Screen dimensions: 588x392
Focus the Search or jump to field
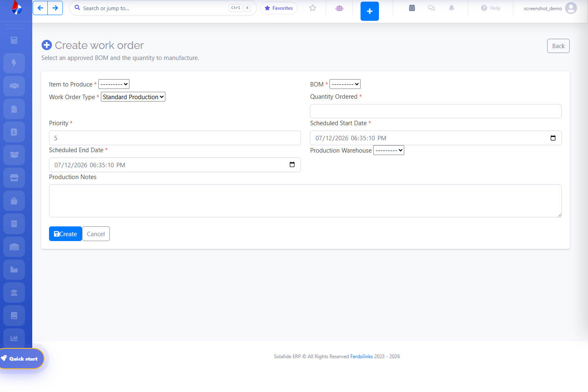coord(163,8)
